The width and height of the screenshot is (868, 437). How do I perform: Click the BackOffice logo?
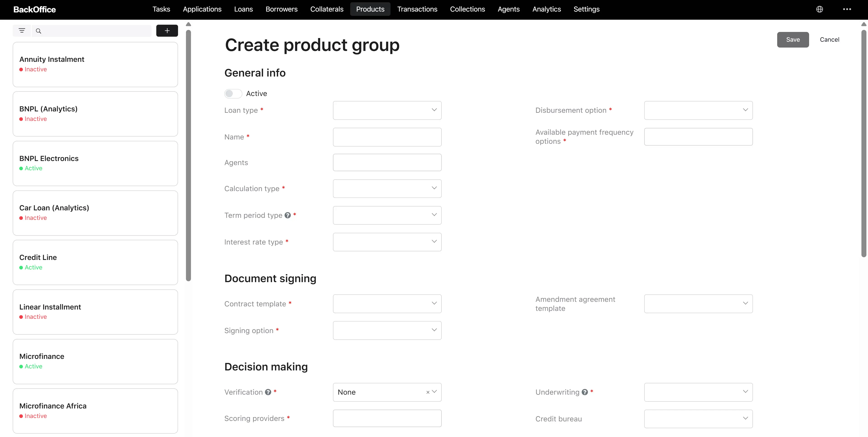pyautogui.click(x=35, y=10)
